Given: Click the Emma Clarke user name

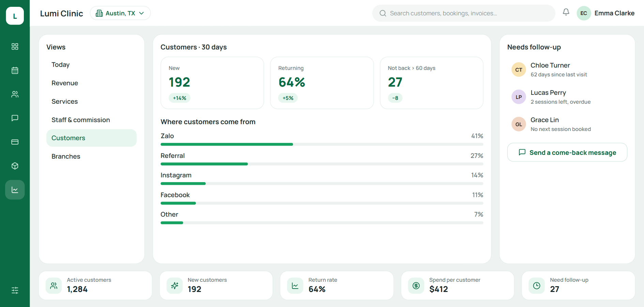Looking at the screenshot, I should pyautogui.click(x=614, y=13).
